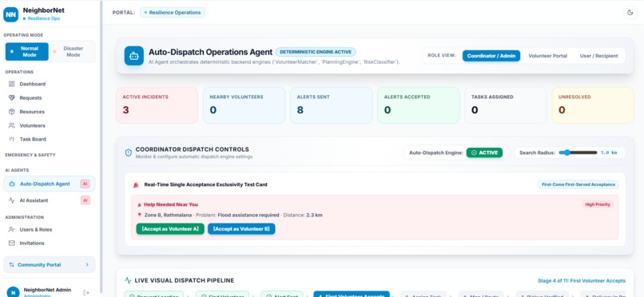Image resolution: width=644 pixels, height=297 pixels.
Task: Click the Deterministic Engine Active badge
Action: click(x=316, y=52)
